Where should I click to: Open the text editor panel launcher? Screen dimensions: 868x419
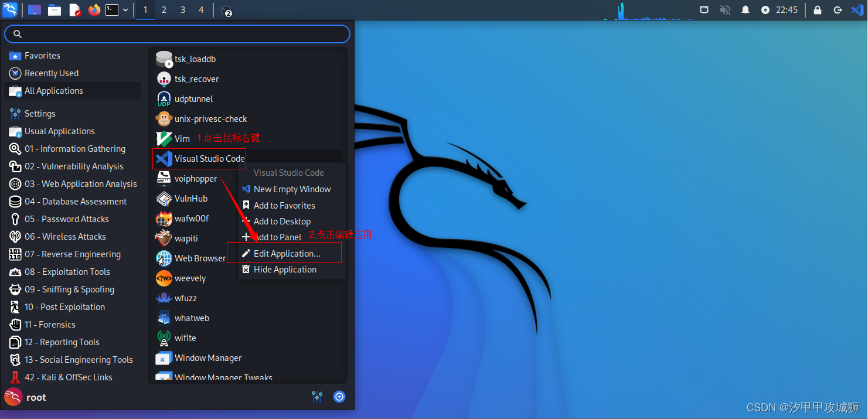(74, 10)
